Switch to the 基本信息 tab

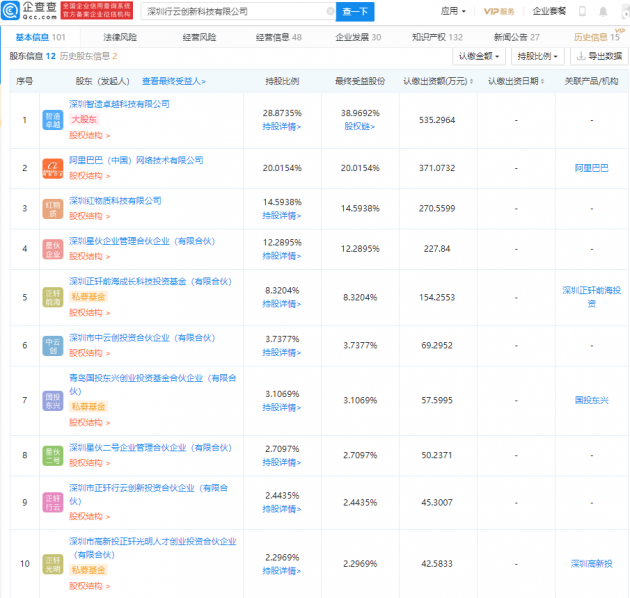[x=40, y=37]
